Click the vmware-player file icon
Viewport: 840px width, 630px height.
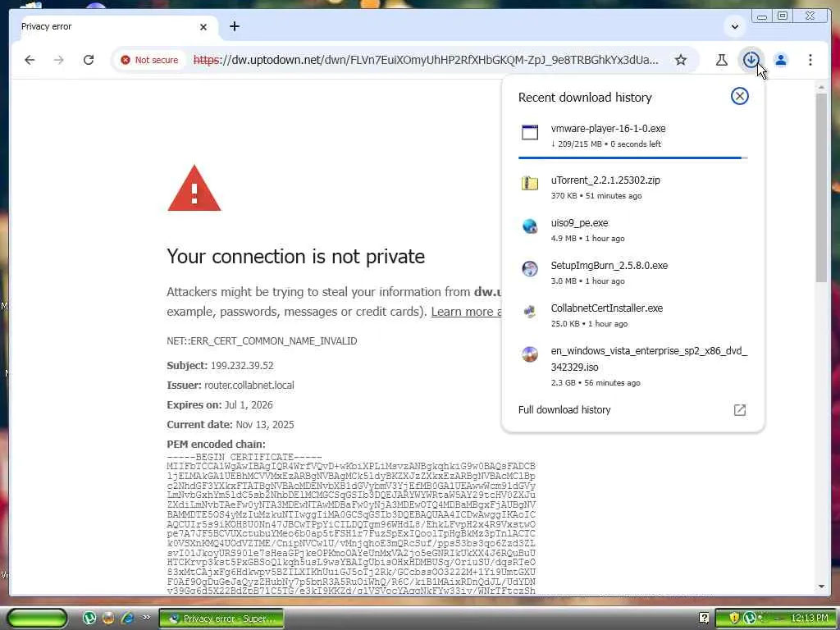tap(530, 132)
